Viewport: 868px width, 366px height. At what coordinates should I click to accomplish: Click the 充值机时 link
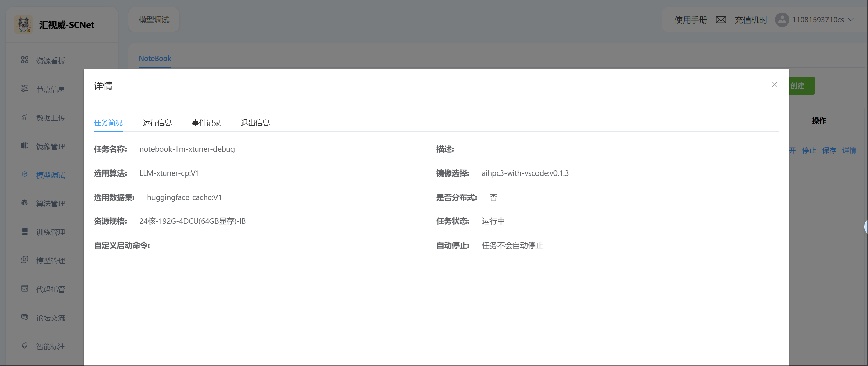pyautogui.click(x=751, y=20)
